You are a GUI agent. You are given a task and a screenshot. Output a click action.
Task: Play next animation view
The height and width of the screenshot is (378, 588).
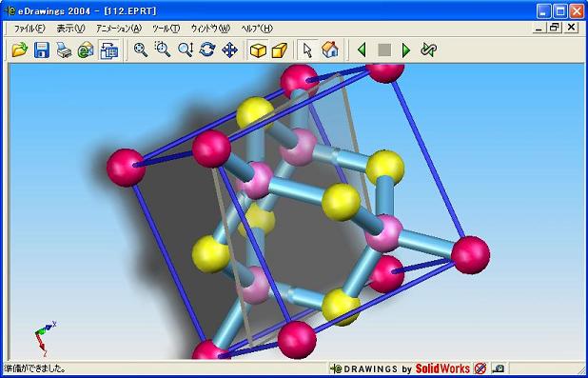click(406, 50)
